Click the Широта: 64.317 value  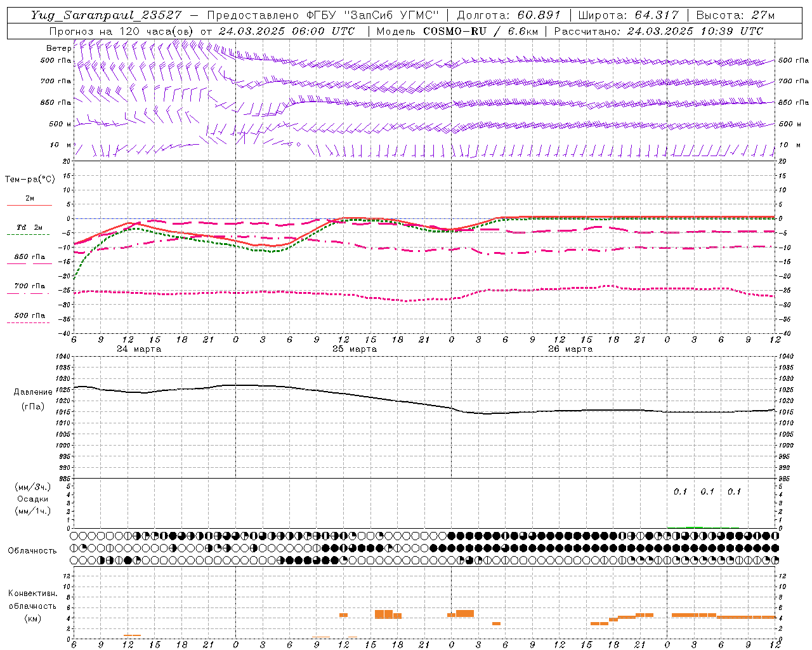tap(629, 15)
